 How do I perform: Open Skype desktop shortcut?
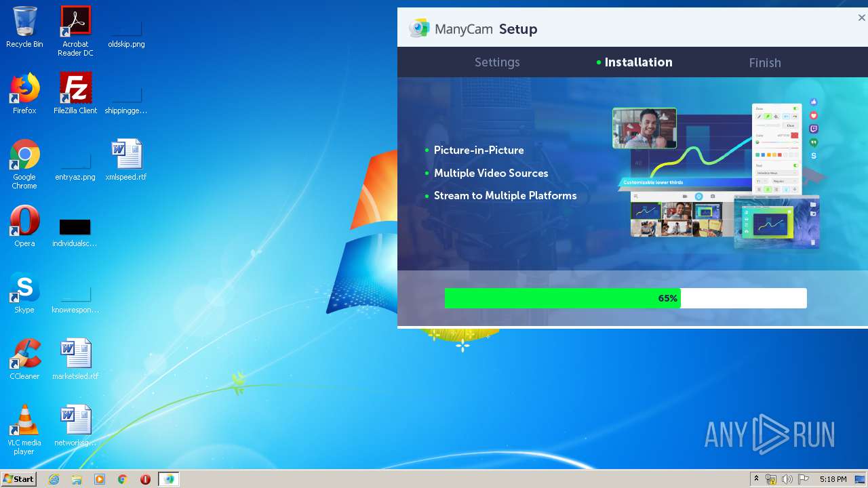(x=24, y=293)
